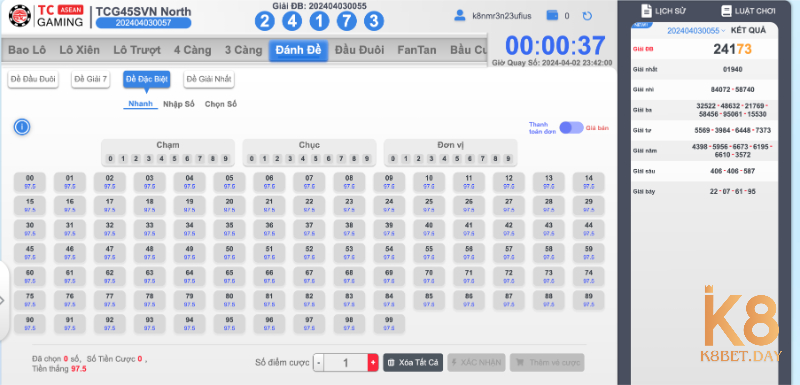Click the bet points input field
Image resolution: width=800 pixels, height=385 pixels.
(x=346, y=363)
